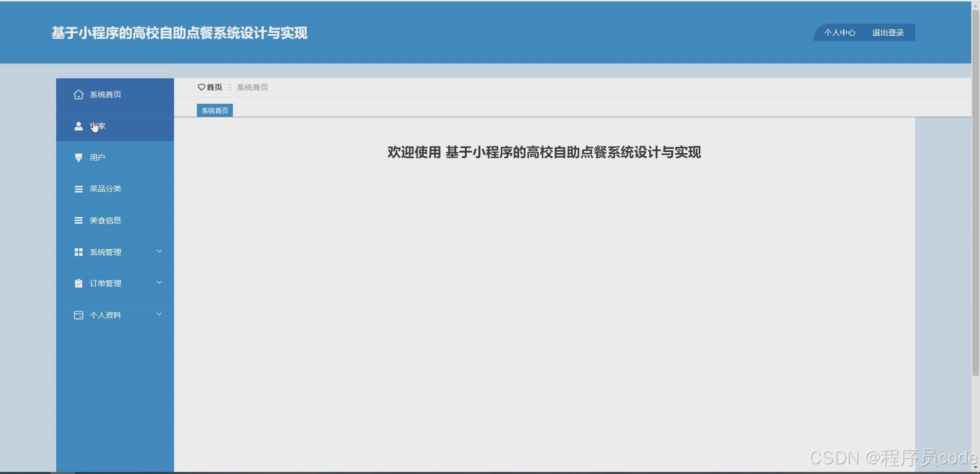980x474 pixels.
Task: Expand the 订单管理 submenu
Action: click(x=159, y=282)
